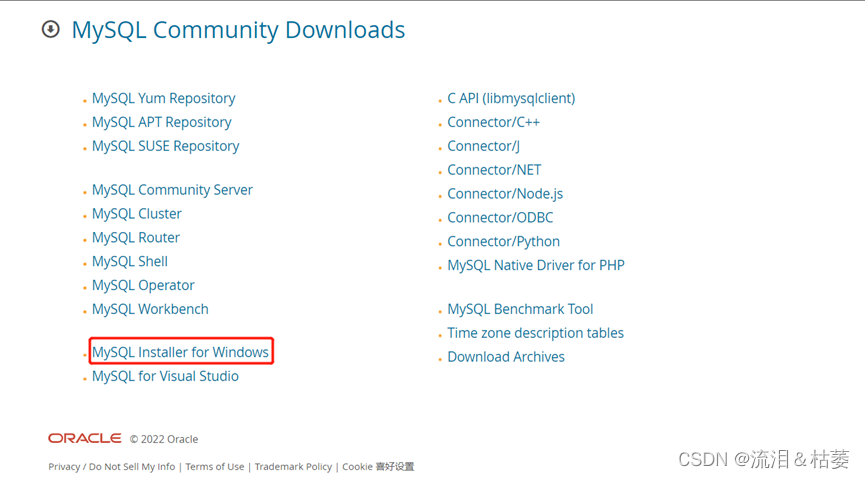
Task: Open MySQL Shell link
Action: 130,261
